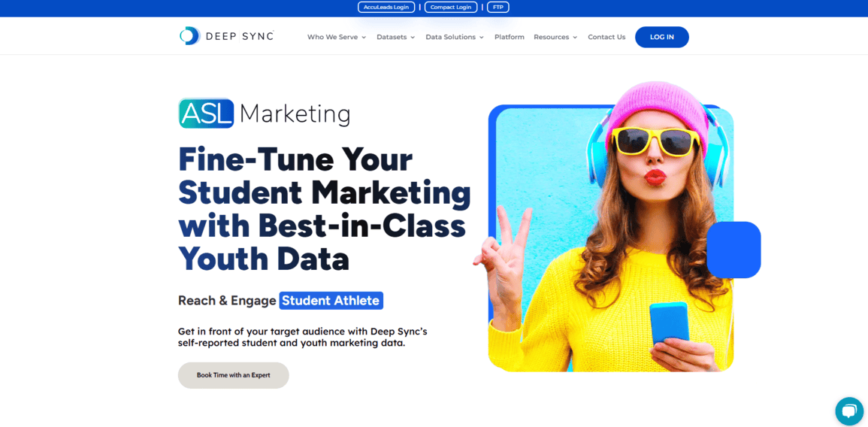Click the Deep Sync circular logo icon
The width and height of the screenshot is (868, 427).
(189, 36)
